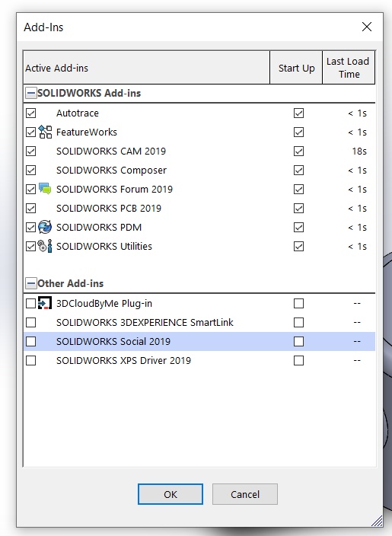Select the SOLIDWORKS PDM label
392x536 pixels.
coord(99,228)
